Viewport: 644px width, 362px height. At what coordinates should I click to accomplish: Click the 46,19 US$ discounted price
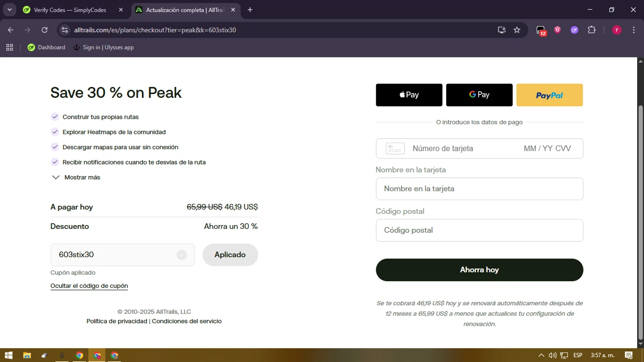click(x=241, y=207)
